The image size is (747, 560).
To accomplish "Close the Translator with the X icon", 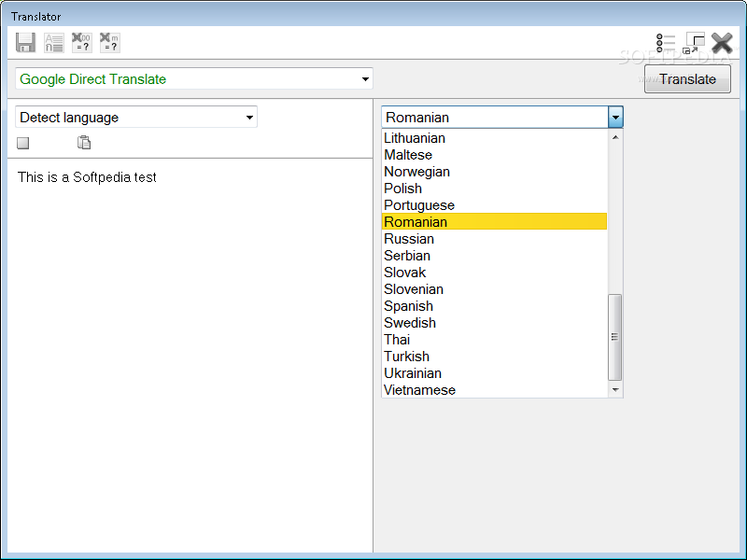I will pos(722,43).
